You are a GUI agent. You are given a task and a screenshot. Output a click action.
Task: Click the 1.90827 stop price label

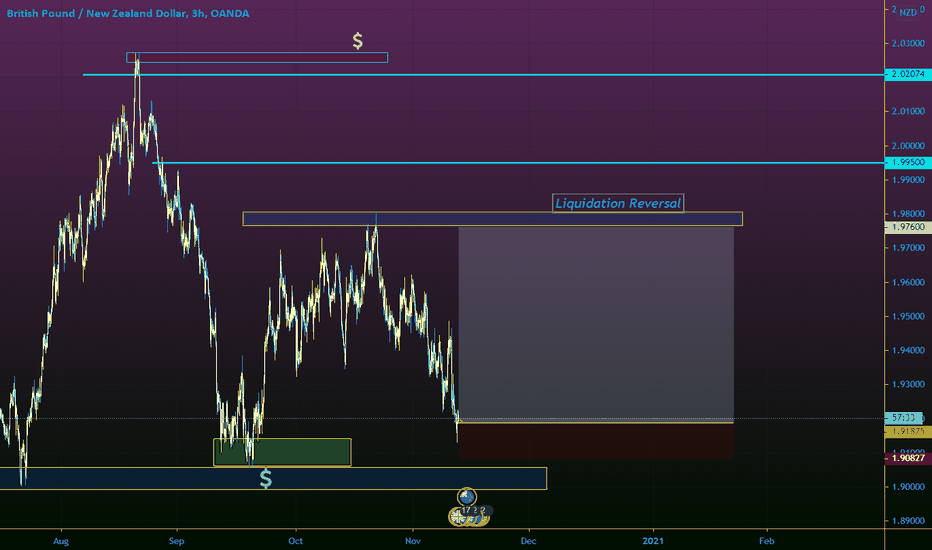pyautogui.click(x=908, y=458)
